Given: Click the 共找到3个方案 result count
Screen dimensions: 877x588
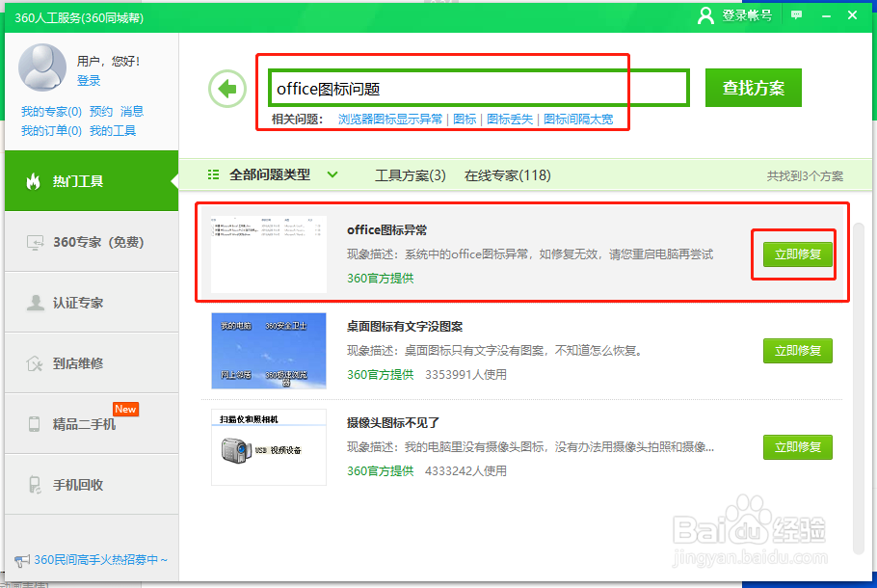Looking at the screenshot, I should [805, 176].
